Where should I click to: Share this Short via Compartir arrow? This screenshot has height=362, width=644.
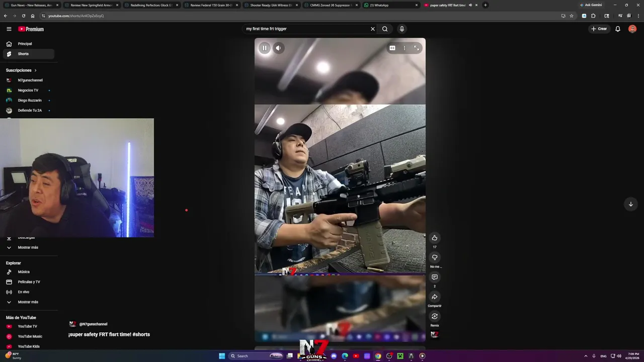click(x=435, y=297)
